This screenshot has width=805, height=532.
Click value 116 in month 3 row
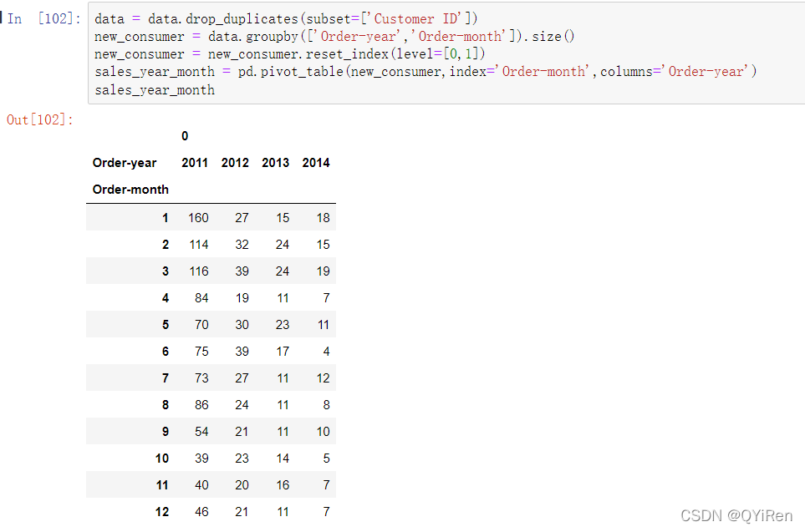[x=199, y=271]
